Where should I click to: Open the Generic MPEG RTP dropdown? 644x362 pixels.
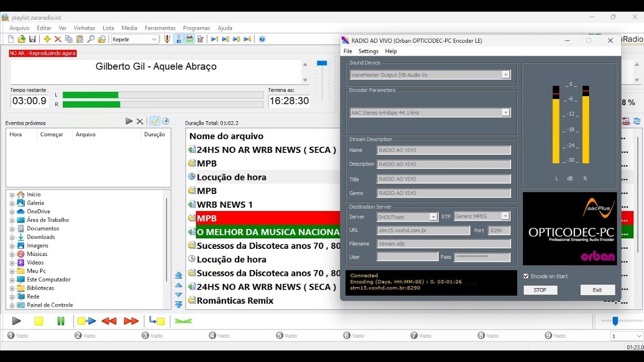pos(506,216)
